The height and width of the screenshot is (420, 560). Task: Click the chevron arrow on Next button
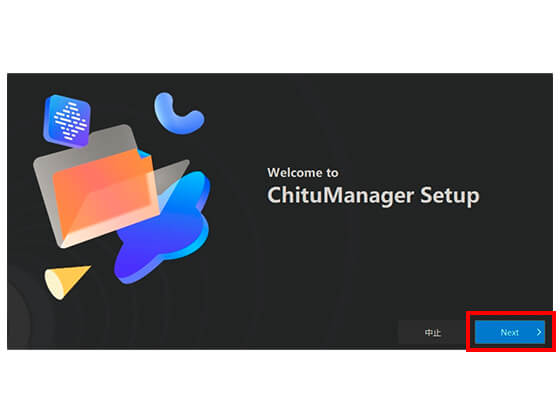point(539,332)
